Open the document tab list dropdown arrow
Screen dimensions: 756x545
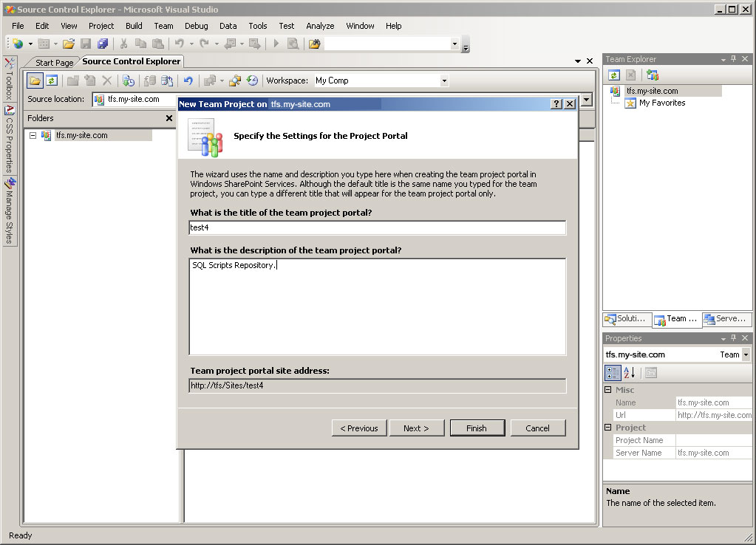pos(578,61)
